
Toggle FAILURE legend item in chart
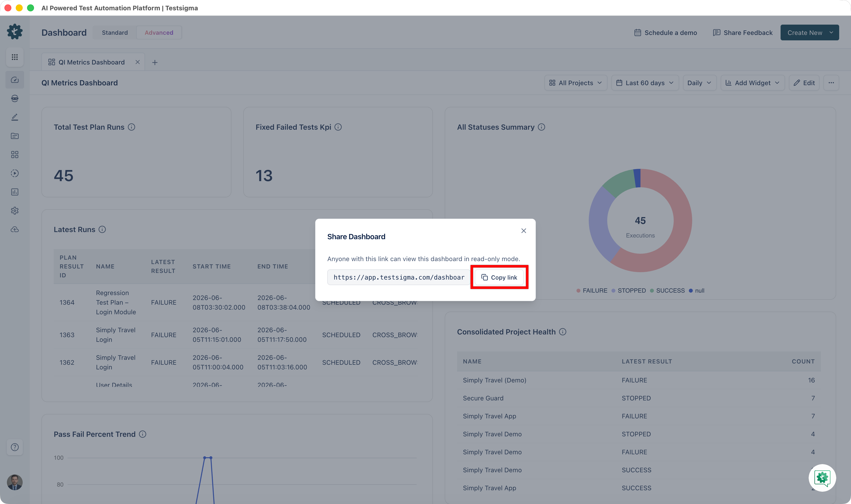point(592,291)
